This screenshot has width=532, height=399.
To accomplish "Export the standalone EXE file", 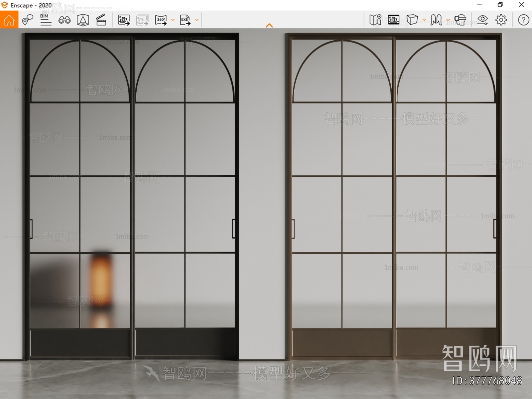I will pos(185,20).
